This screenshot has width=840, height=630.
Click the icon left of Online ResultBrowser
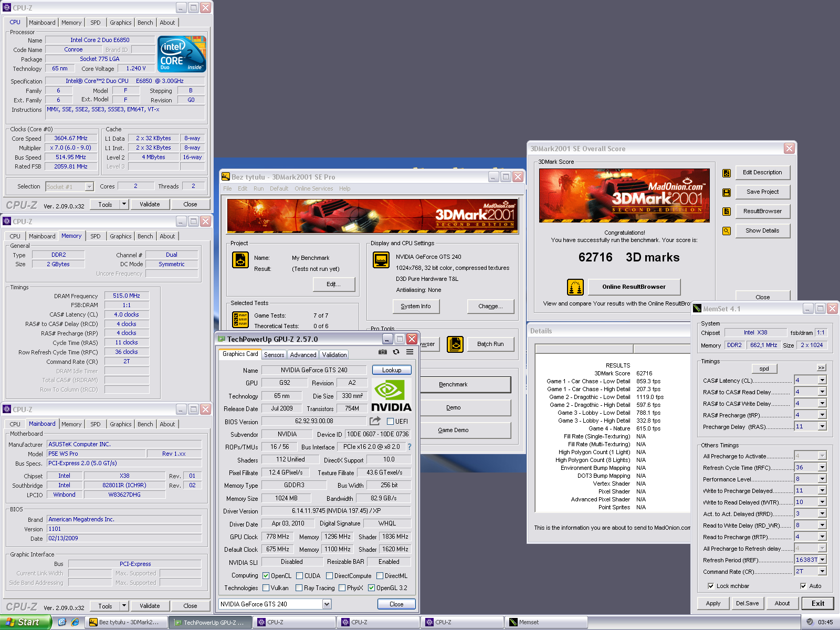click(575, 287)
